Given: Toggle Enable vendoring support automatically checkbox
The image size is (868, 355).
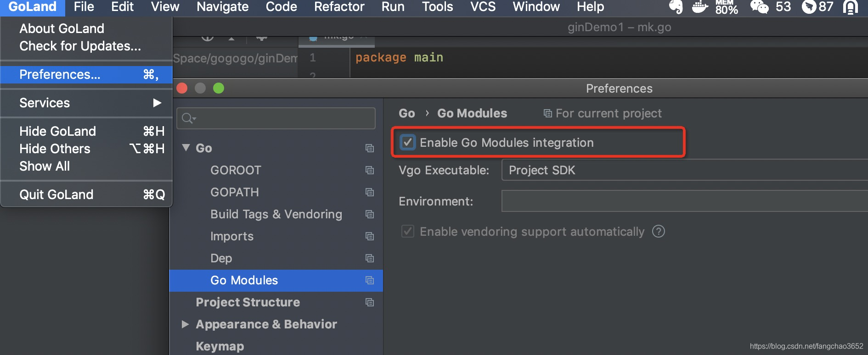Looking at the screenshot, I should tap(407, 232).
